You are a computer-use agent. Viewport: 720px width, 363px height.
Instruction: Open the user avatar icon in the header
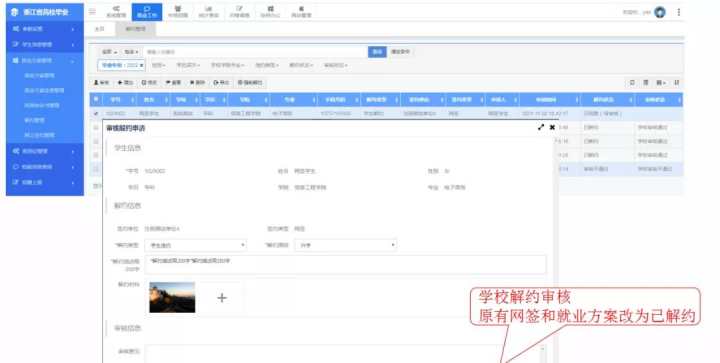pyautogui.click(x=660, y=12)
